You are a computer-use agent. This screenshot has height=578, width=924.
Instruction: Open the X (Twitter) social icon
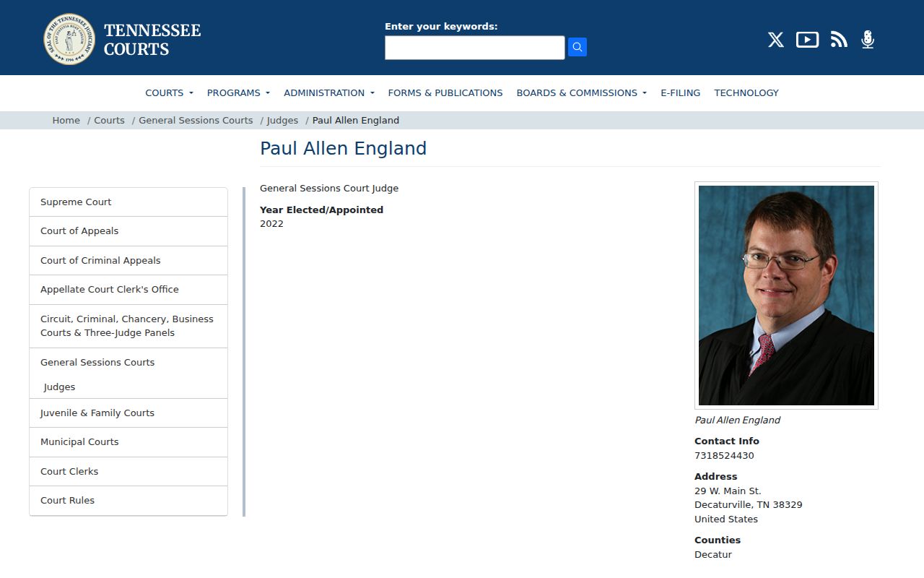[776, 40]
